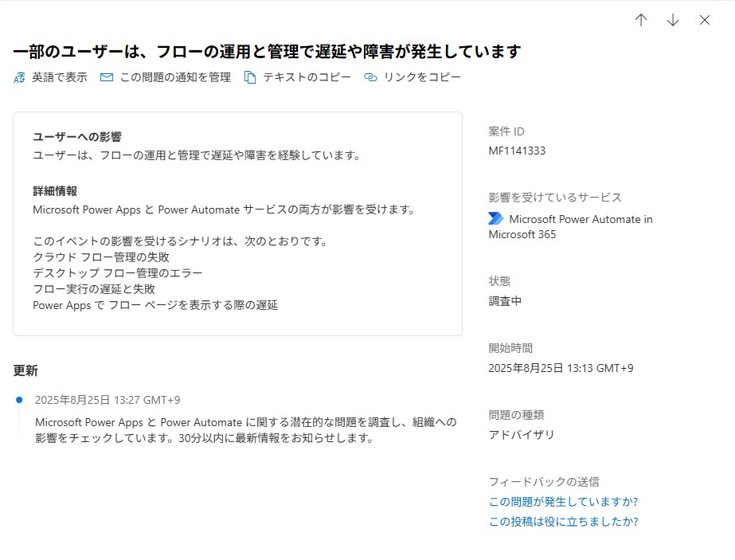Click the status value 調査中
The height and width of the screenshot is (560, 735).
pyautogui.click(x=505, y=301)
